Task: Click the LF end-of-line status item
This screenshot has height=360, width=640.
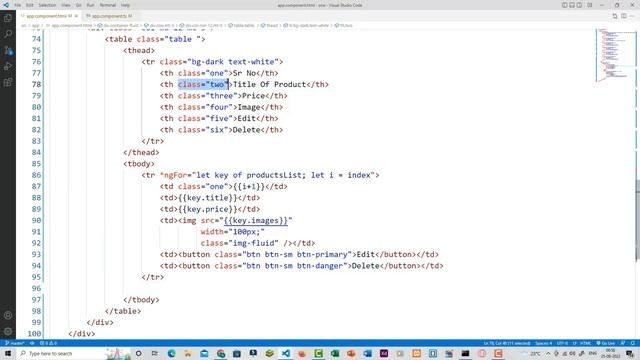Action: point(574,343)
